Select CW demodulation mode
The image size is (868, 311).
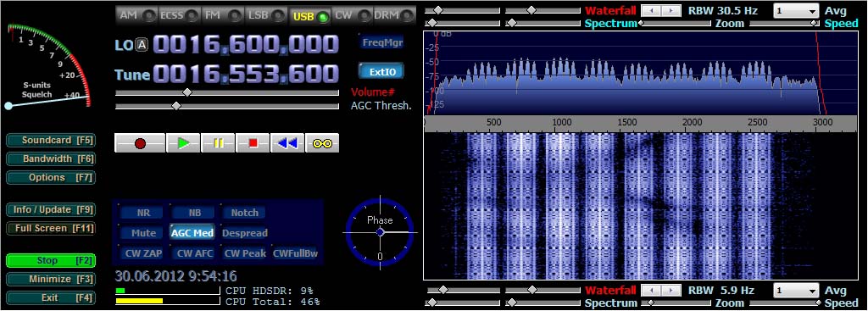(353, 15)
